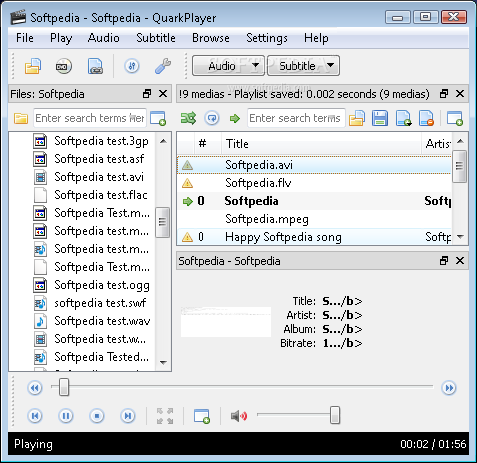Click the Open DVD disc icon
This screenshot has height=463, width=477.
click(x=63, y=66)
